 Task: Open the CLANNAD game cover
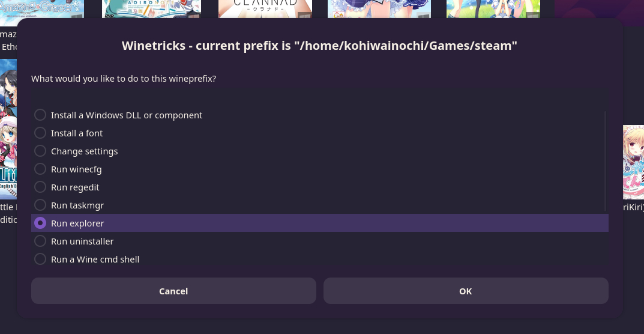265,8
